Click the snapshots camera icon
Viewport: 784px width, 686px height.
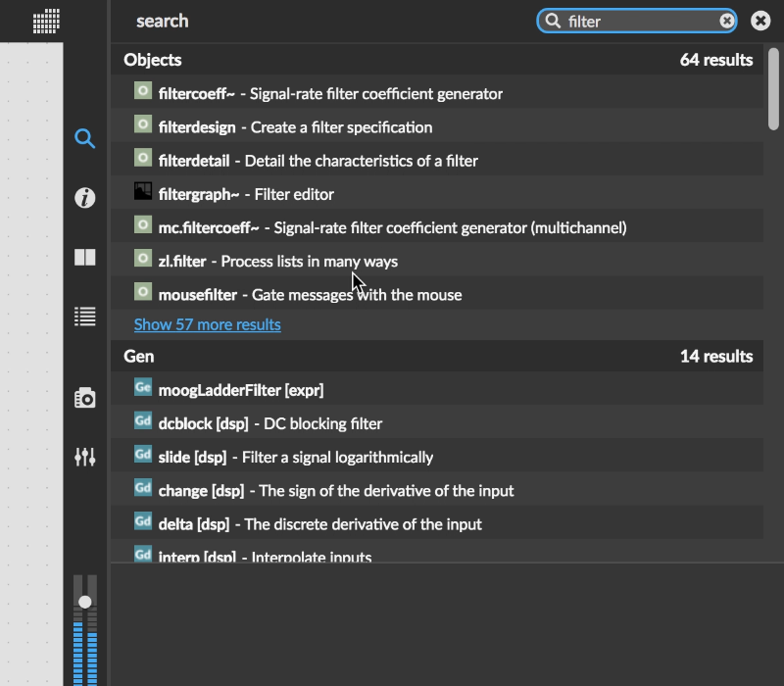click(85, 398)
